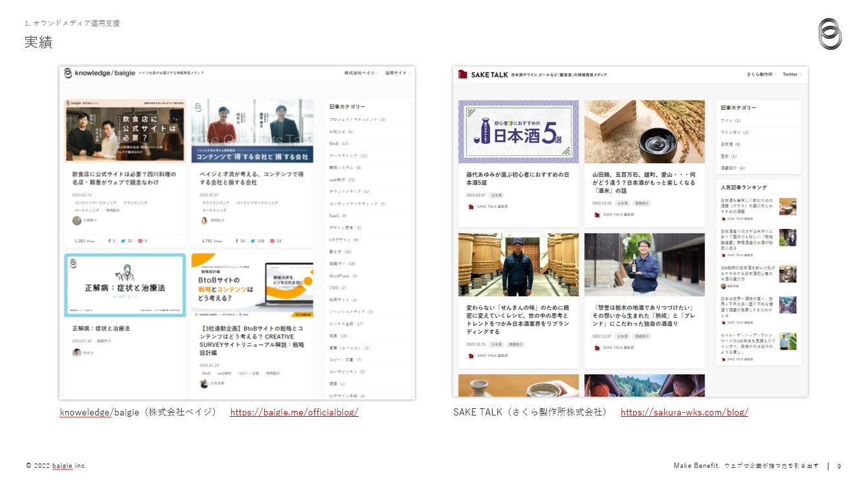Screen dimensions: 868x486
Task: Click title 藤代あゆみが選ぶ初心者におすすめの日本酒5選
Action: 518,179
